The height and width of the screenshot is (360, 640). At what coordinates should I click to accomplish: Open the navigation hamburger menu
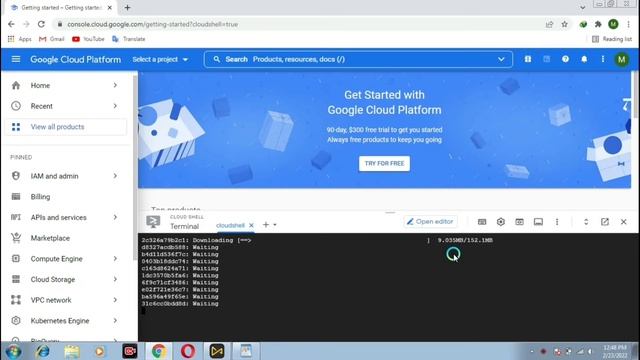point(16,60)
